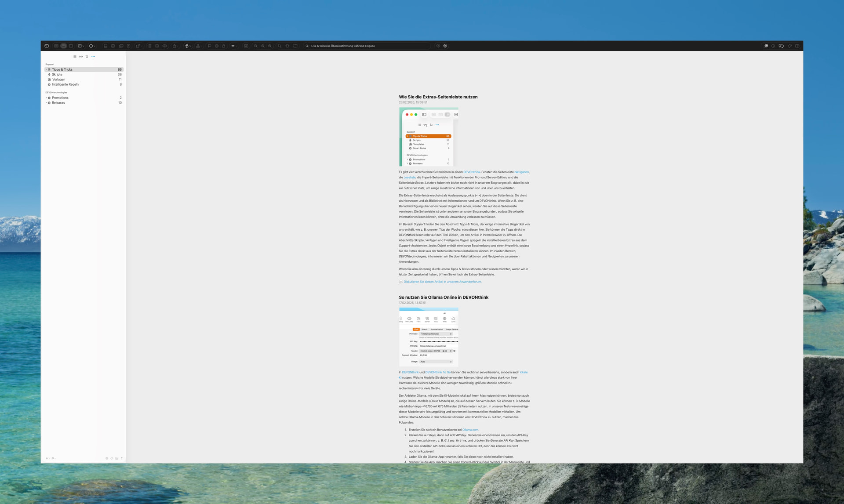Open the label color dropdown in toolbar
The width and height of the screenshot is (844, 504).
click(x=234, y=46)
